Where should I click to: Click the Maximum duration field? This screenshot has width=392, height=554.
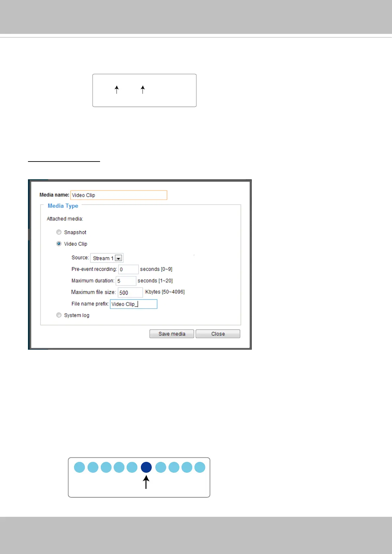point(126,281)
